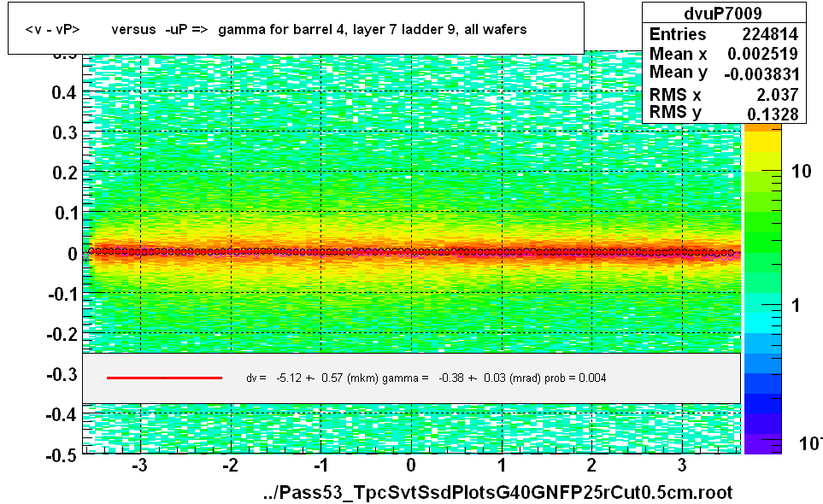Image resolution: width=823 pixels, height=504 pixels.
Task: Click the dark blue band of color palette
Action: click(762, 403)
